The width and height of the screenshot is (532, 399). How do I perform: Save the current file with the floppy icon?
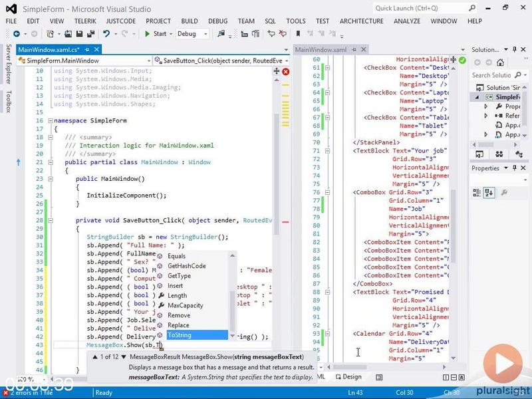pyautogui.click(x=79, y=34)
